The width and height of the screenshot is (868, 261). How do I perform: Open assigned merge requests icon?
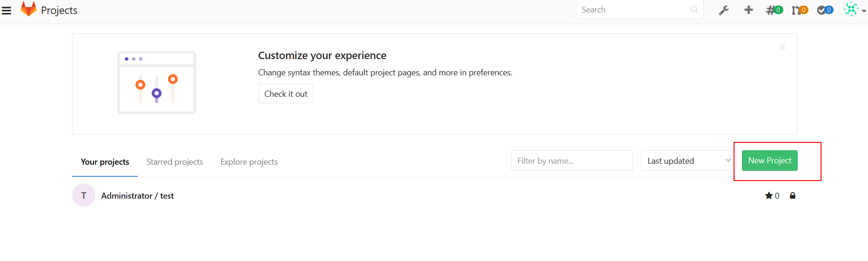[x=800, y=10]
